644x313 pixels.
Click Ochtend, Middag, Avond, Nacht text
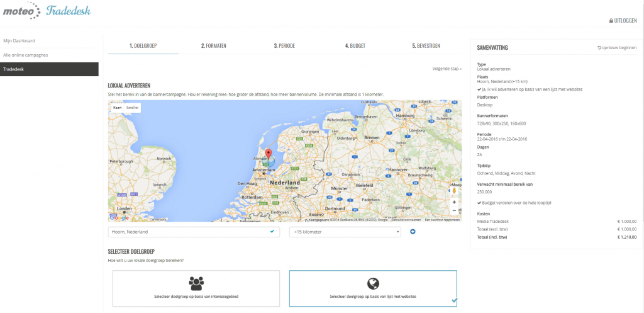pos(506,173)
